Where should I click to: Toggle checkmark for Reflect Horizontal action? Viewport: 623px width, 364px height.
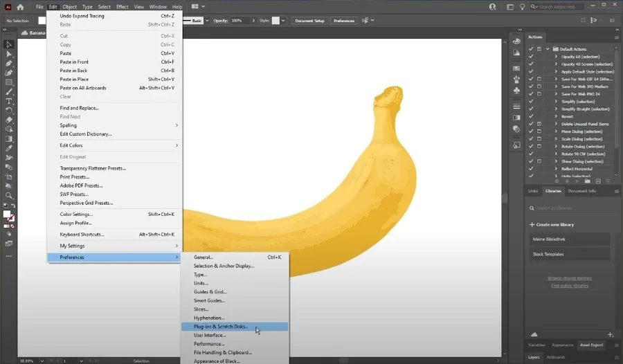click(531, 168)
